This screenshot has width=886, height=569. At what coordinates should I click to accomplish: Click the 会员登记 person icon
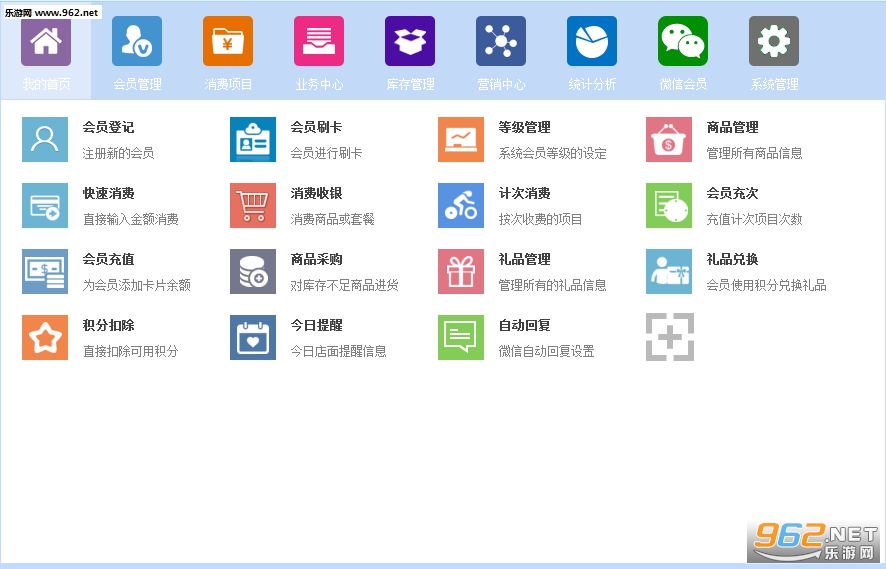pyautogui.click(x=45, y=139)
